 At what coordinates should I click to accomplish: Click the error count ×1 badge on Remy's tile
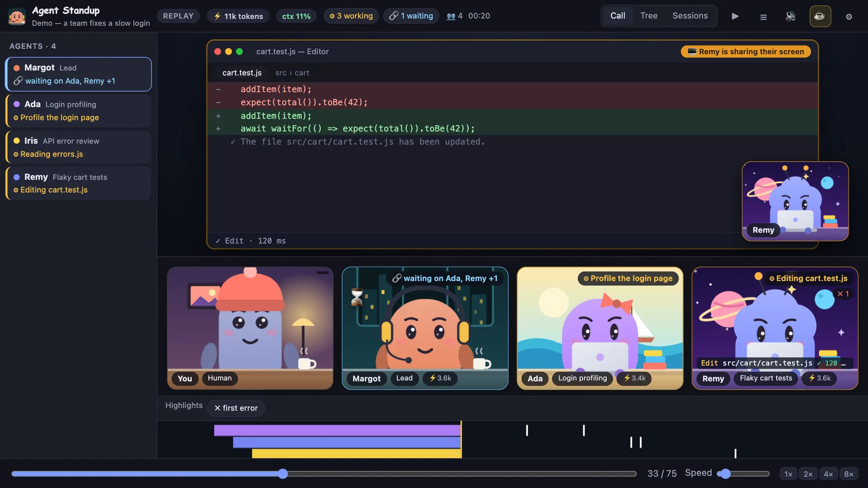click(843, 294)
